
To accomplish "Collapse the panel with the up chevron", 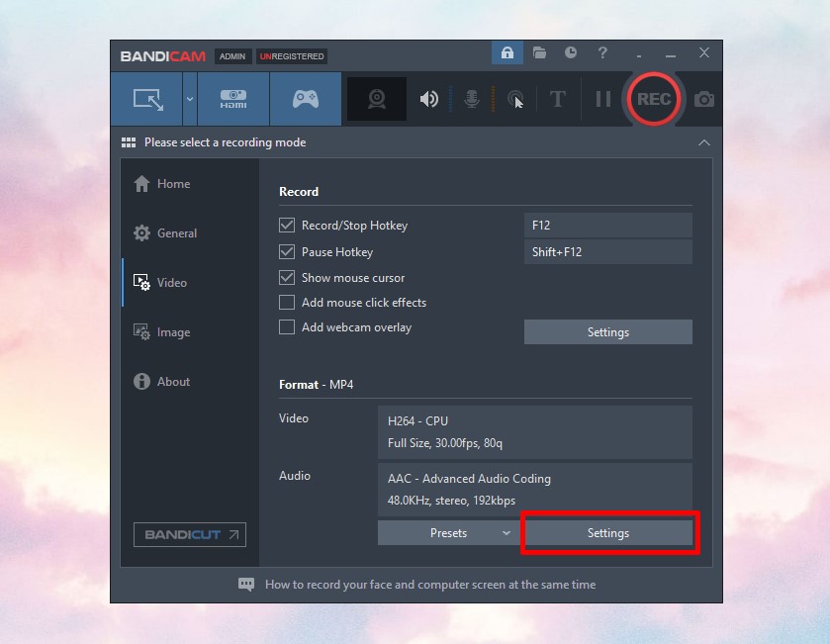I will click(x=704, y=142).
